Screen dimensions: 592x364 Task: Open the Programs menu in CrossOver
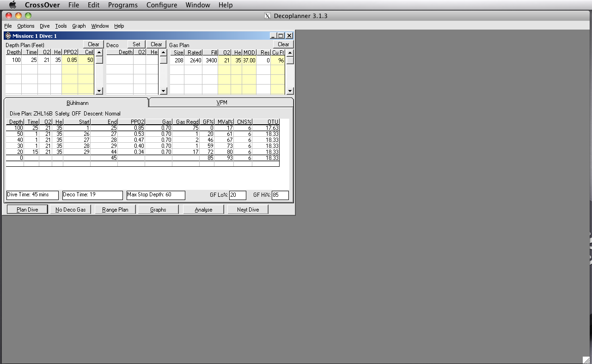point(123,5)
